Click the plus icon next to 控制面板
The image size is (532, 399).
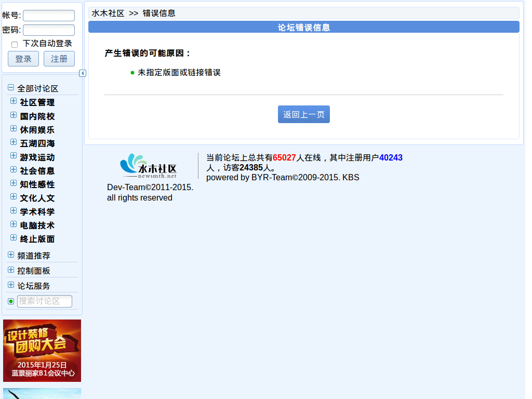(x=10, y=270)
